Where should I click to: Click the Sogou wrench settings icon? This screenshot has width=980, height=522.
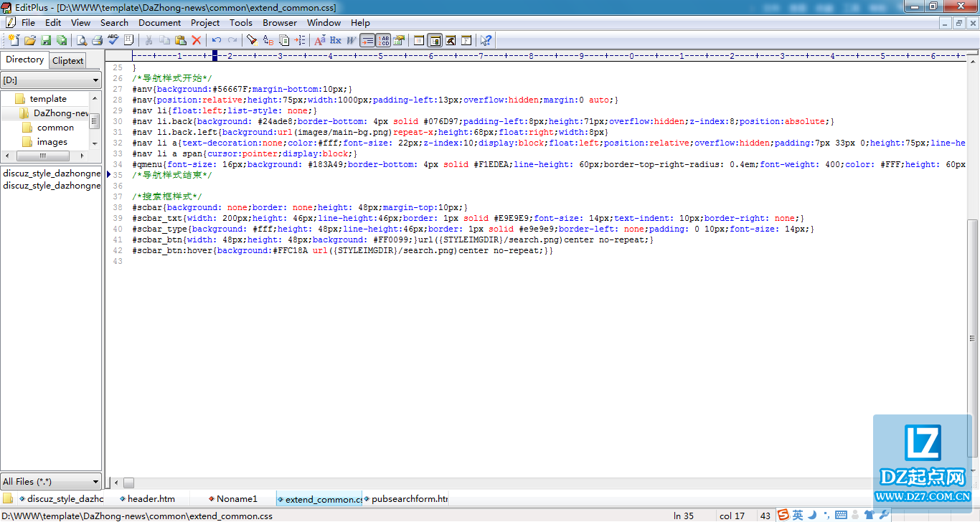(x=884, y=515)
